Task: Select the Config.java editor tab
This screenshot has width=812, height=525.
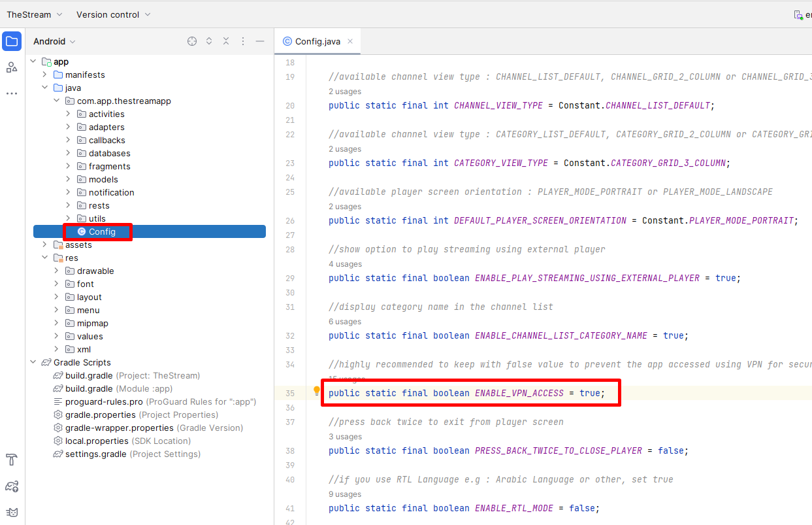Action: pos(317,41)
